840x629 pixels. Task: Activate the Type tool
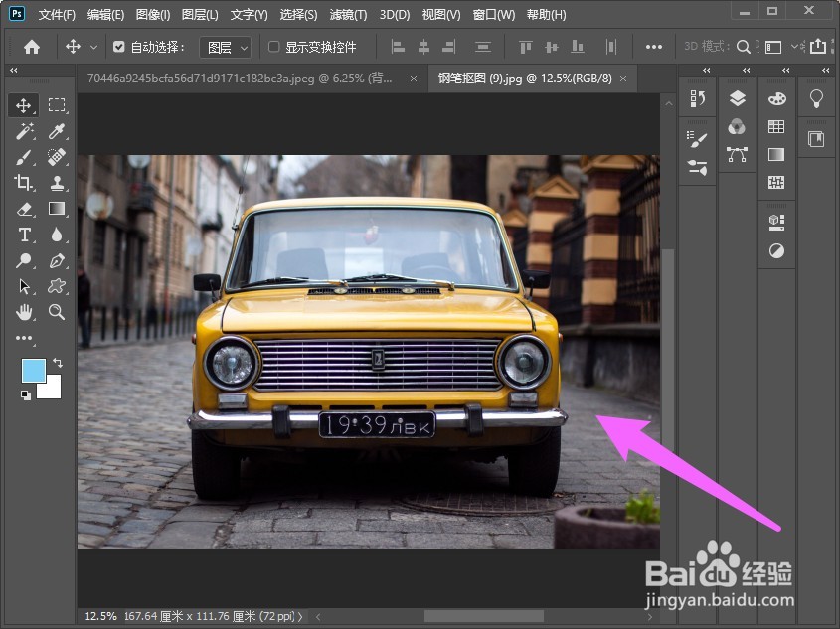click(24, 235)
